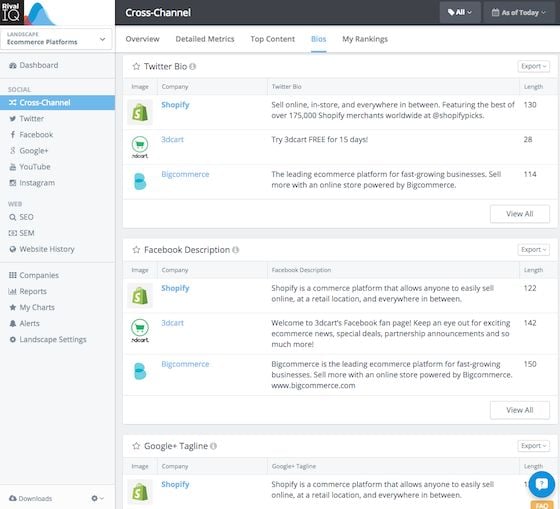Expand the Landscape Ecommerce Platforms selector

[x=56, y=39]
